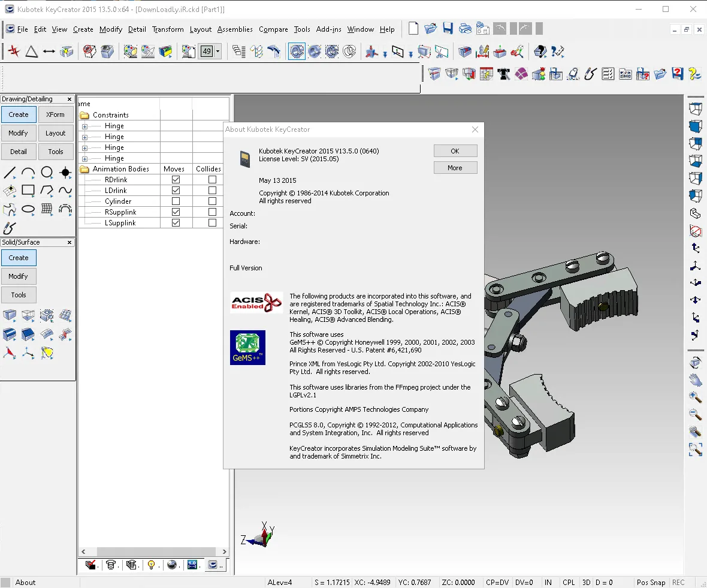Check Collides for LSupplink

pyautogui.click(x=212, y=223)
